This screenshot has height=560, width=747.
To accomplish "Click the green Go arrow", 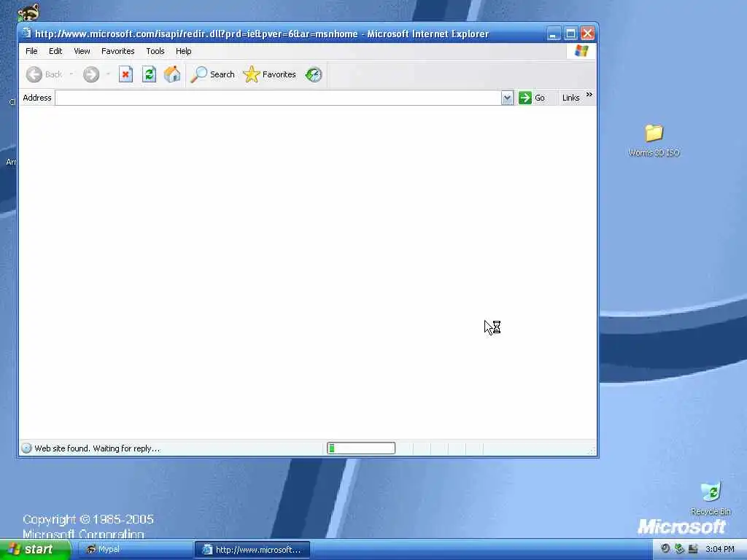I will coord(525,98).
